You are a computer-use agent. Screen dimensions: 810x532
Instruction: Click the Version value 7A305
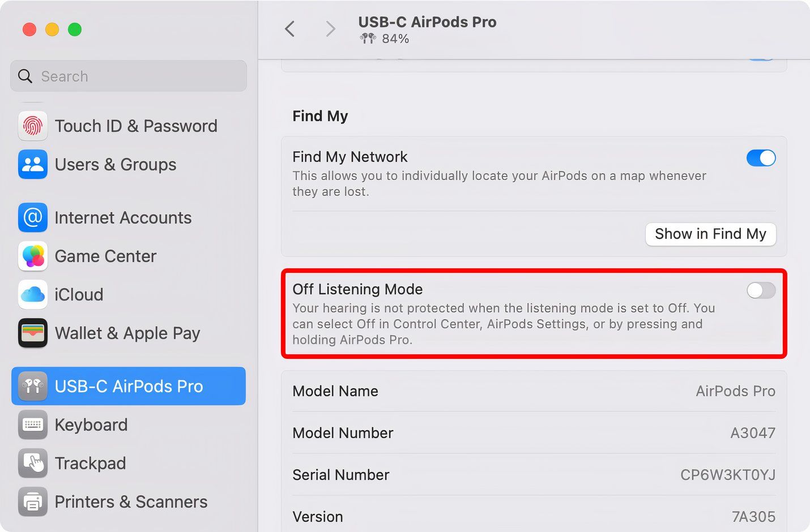click(753, 517)
